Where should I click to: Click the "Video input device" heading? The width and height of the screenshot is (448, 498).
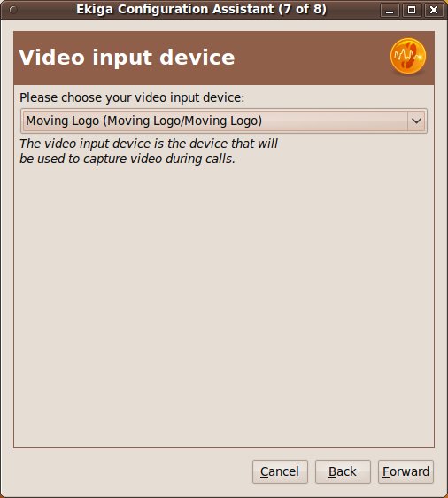click(127, 58)
